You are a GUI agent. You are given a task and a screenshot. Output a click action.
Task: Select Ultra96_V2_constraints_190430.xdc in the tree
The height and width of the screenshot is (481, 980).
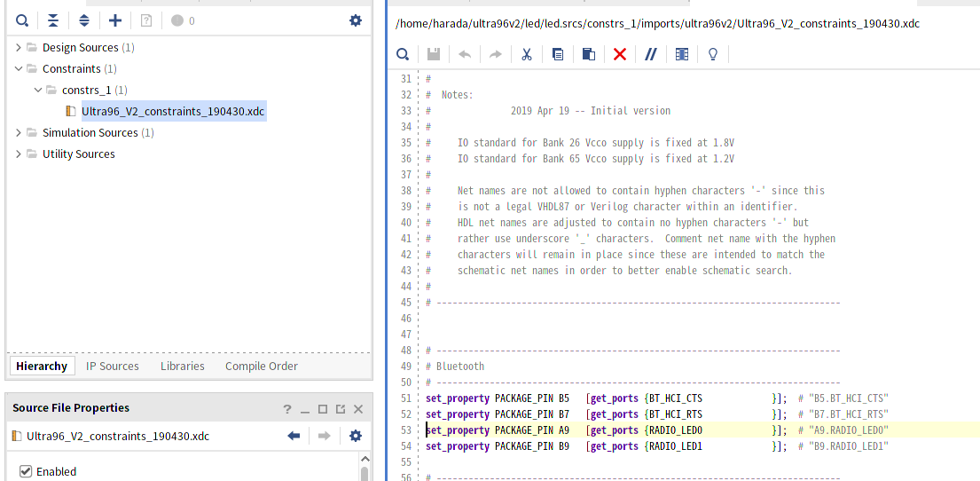coord(174,111)
